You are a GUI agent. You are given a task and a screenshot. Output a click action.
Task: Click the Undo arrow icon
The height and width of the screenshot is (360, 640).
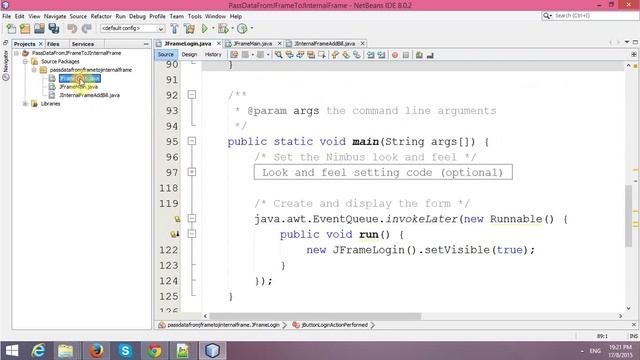72,29
